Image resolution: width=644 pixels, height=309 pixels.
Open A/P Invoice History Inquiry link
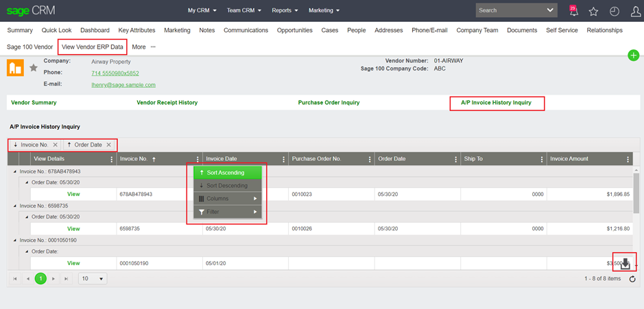[496, 103]
